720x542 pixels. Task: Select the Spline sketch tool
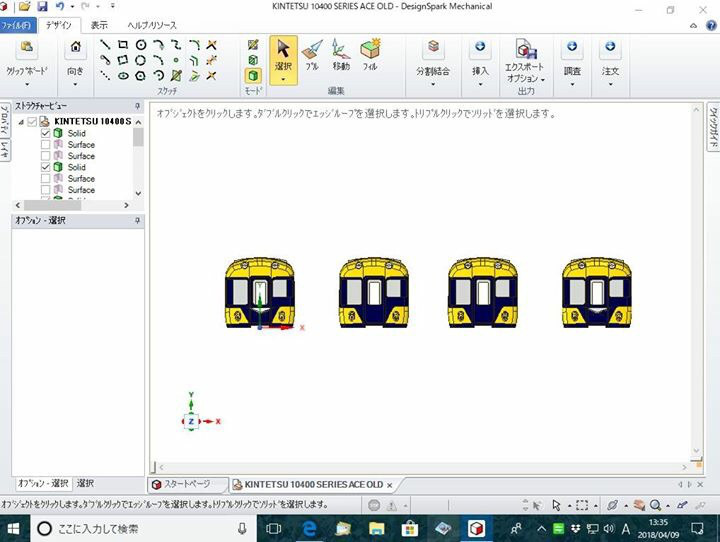click(x=176, y=45)
